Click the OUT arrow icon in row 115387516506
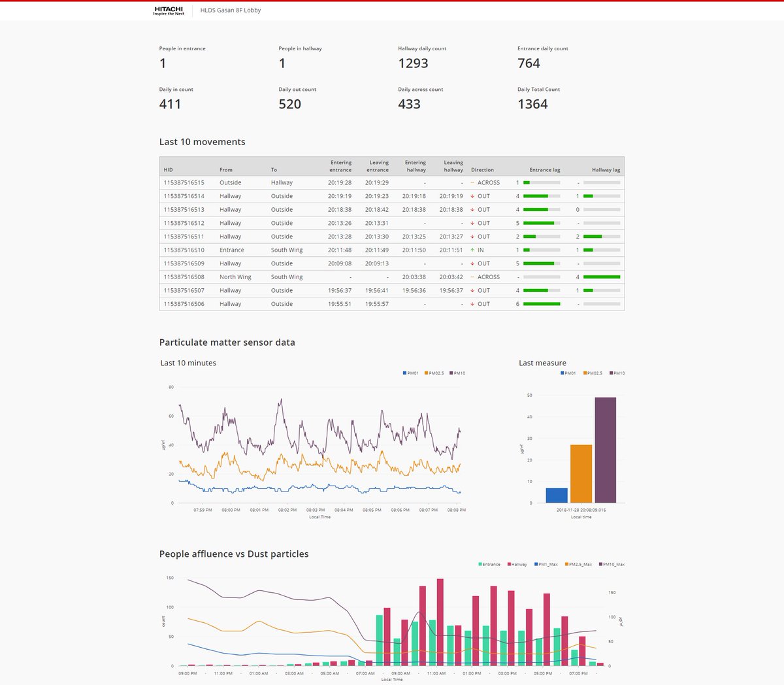Screen dimensions: 784x685 pyautogui.click(x=472, y=304)
